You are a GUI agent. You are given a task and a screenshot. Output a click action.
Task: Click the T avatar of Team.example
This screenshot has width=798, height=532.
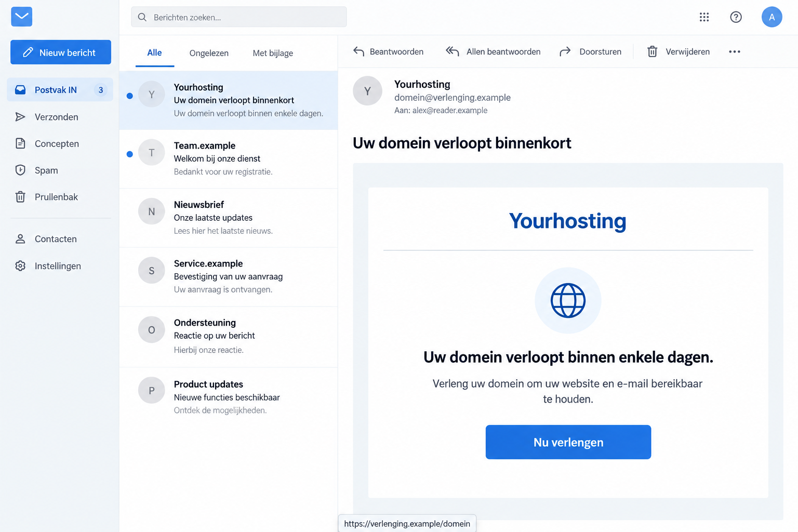(152, 152)
